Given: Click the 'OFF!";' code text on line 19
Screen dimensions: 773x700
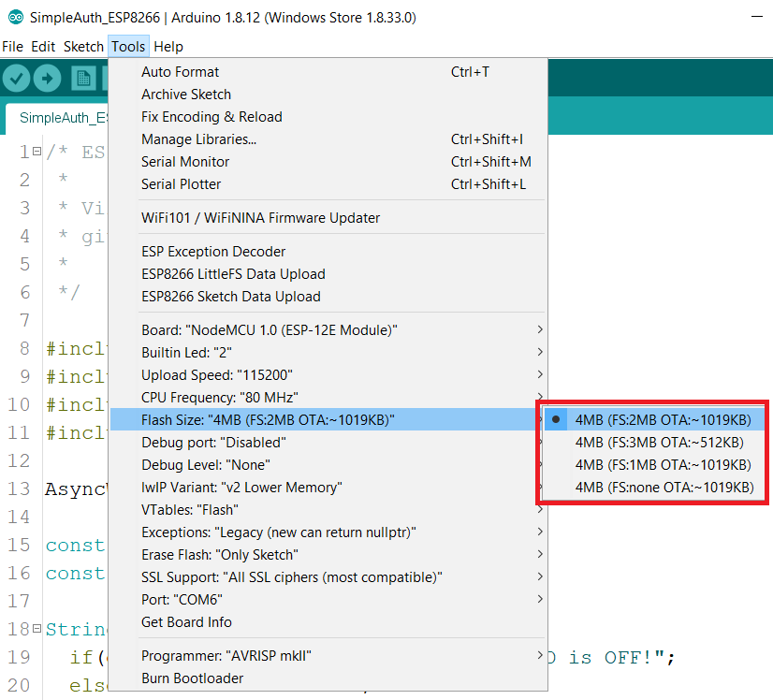Looking at the screenshot, I should click(639, 657).
